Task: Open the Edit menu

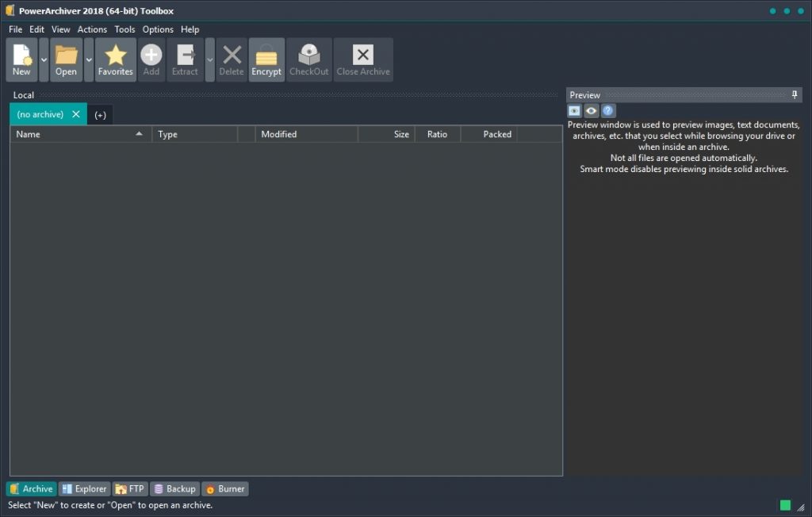Action: point(36,29)
